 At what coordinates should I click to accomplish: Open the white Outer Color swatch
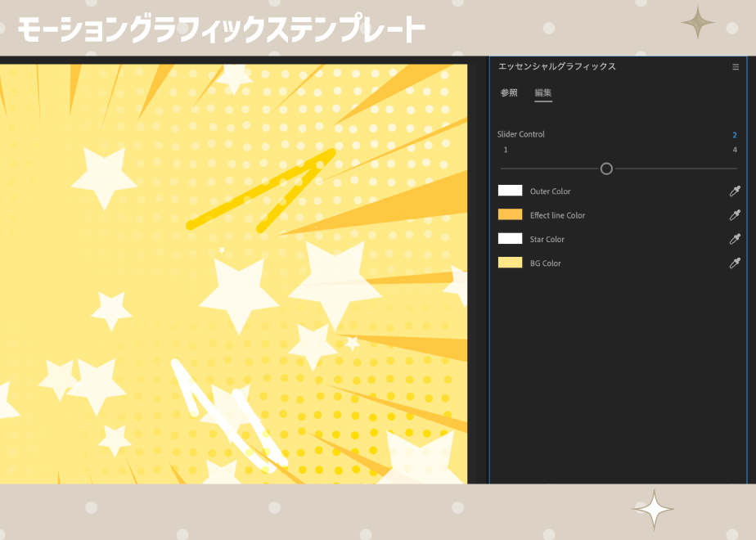pos(510,191)
